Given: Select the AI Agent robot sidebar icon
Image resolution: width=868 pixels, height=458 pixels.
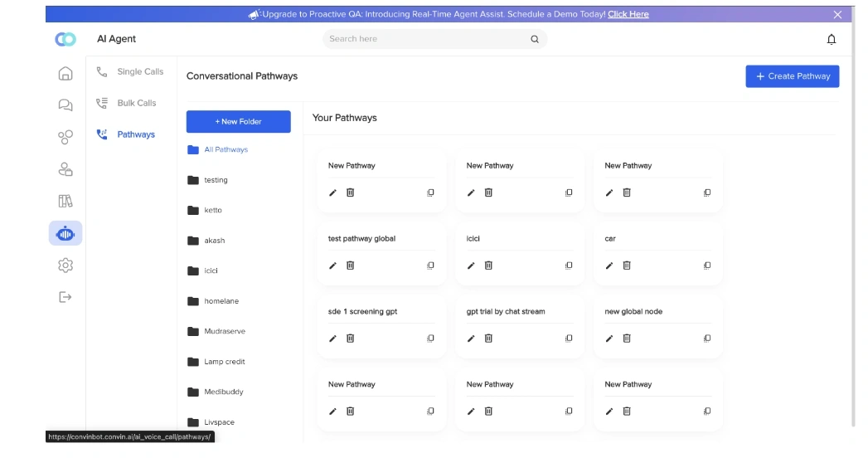Looking at the screenshot, I should tap(65, 233).
